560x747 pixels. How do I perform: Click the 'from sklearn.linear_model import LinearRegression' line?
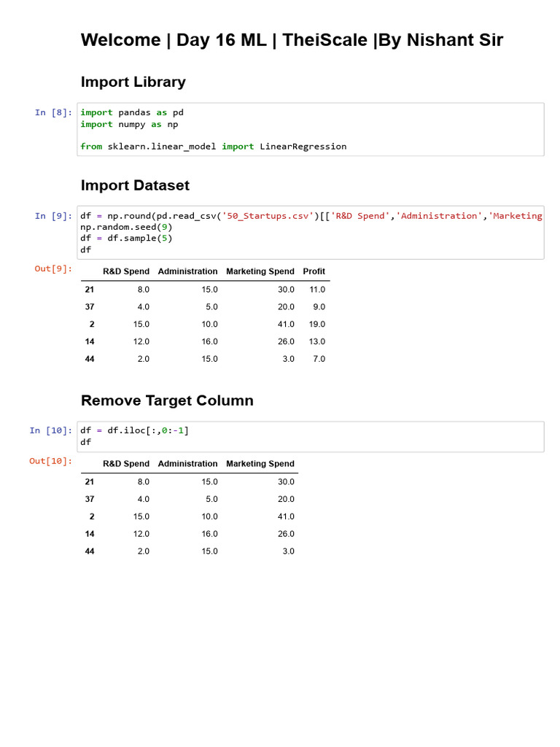tap(214, 147)
